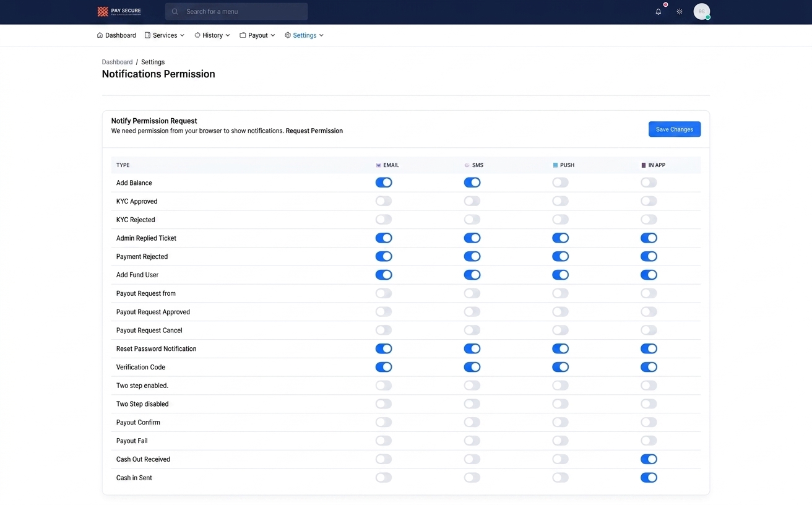Viewport: 812px width, 505px height.
Task: Disable Email for Add Balance
Action: pos(384,183)
